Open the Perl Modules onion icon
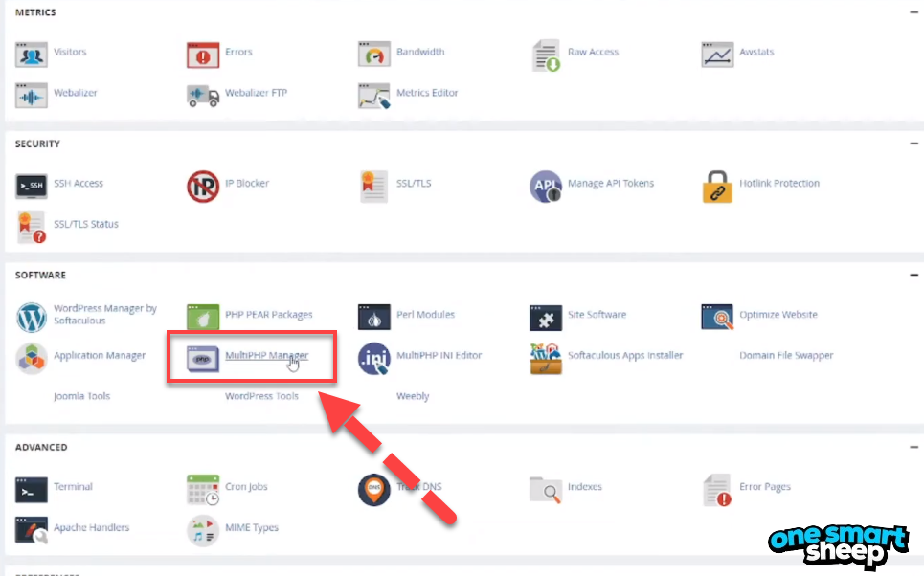Viewport: 924px width, 576px height. pyautogui.click(x=373, y=317)
